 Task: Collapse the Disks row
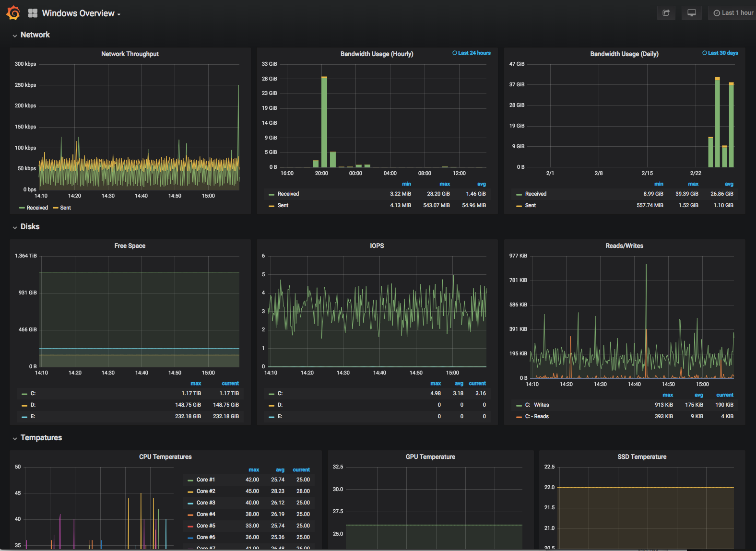(30, 227)
